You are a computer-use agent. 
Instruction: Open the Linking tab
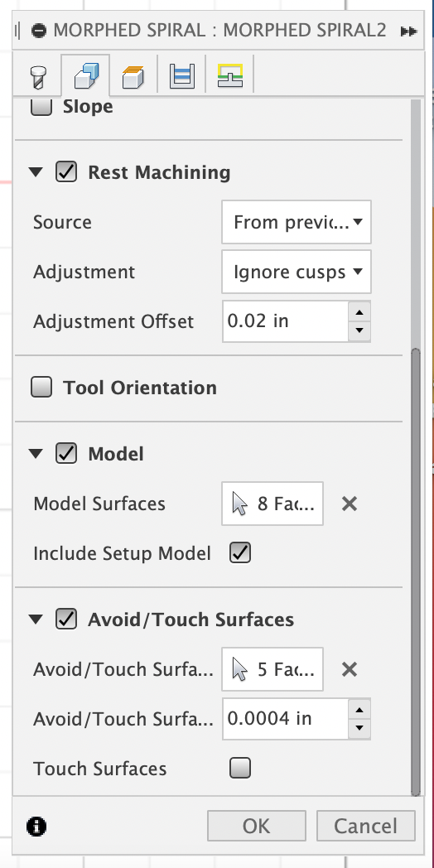pos(229,76)
